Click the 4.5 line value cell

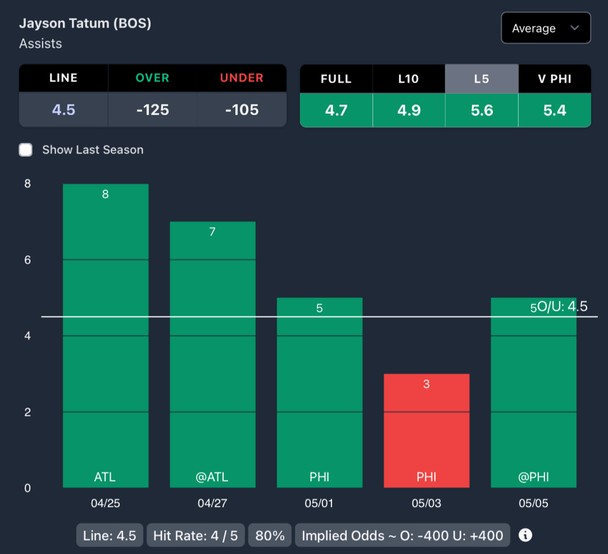[x=63, y=109]
